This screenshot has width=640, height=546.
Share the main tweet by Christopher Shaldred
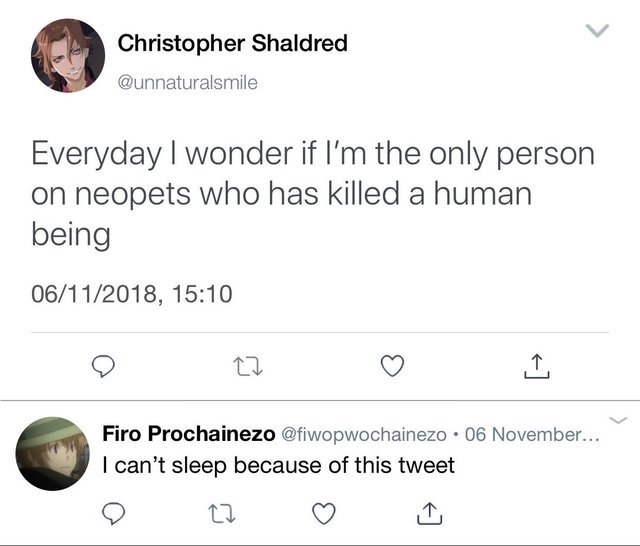pos(536,367)
